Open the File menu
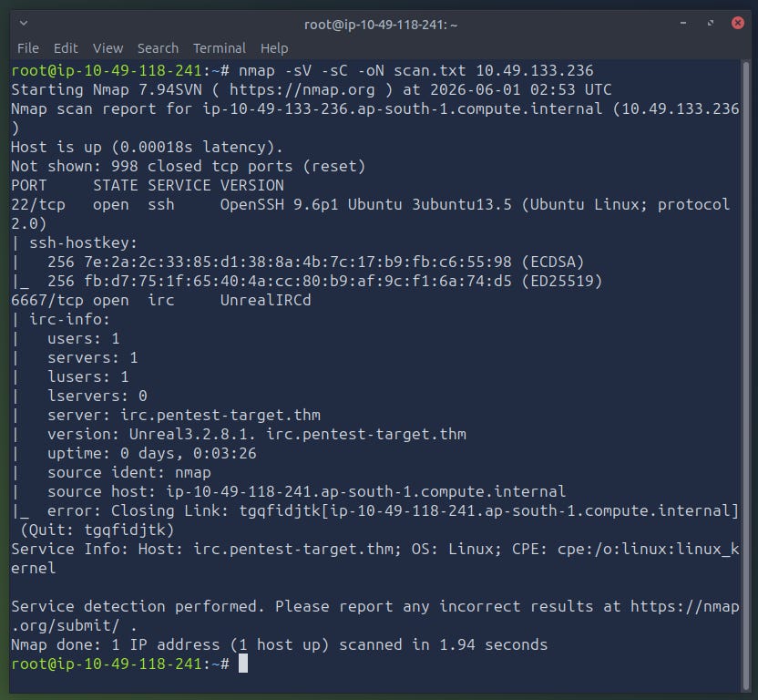The image size is (758, 700). coord(28,48)
